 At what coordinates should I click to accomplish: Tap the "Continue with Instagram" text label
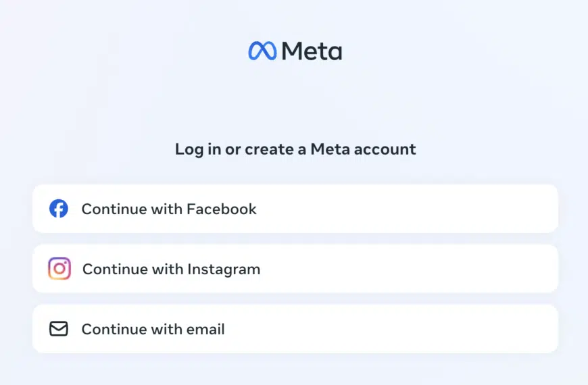(x=172, y=269)
